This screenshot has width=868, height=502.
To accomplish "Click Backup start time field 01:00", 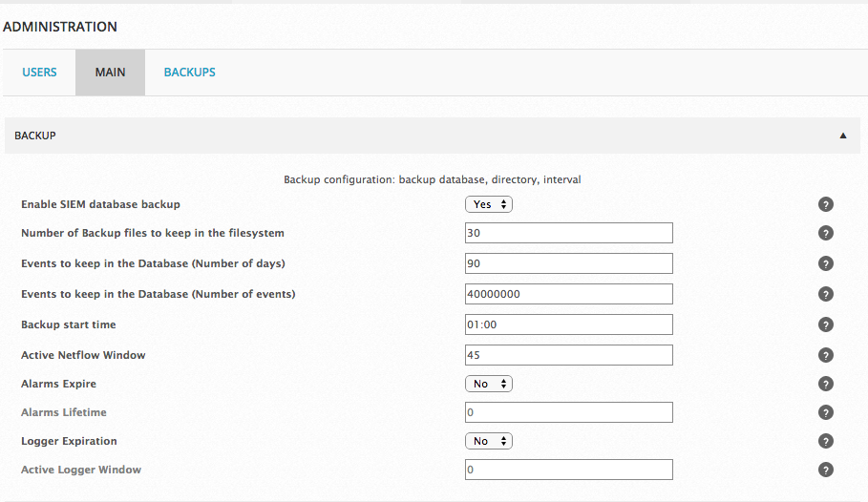I will (x=568, y=324).
